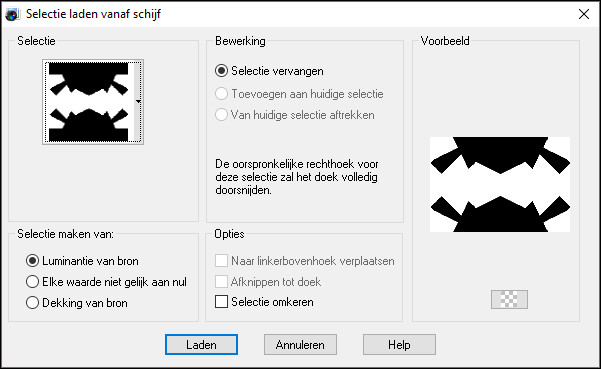Open Help for this dialog
The image size is (601, 369).
399,344
